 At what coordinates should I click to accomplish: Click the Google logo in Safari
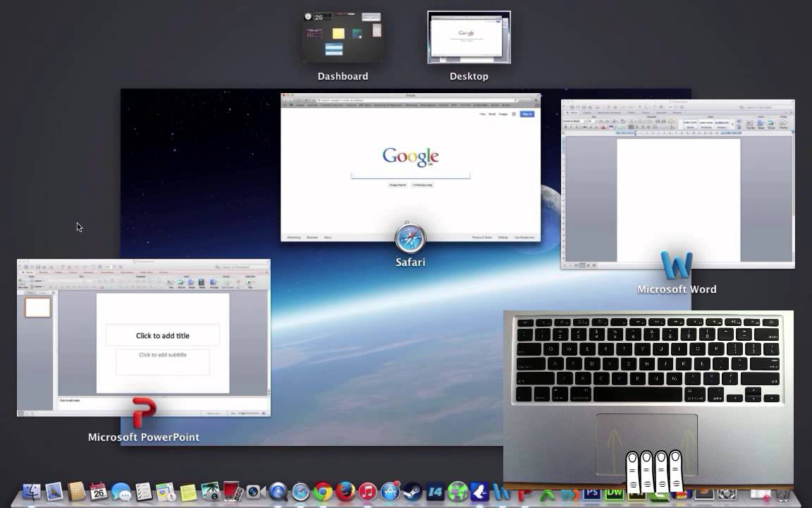click(x=411, y=156)
